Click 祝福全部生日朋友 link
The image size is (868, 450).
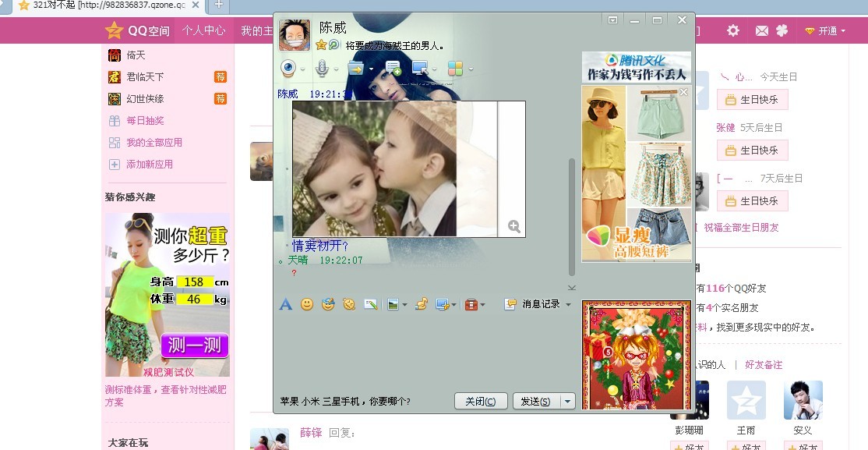[x=741, y=227]
